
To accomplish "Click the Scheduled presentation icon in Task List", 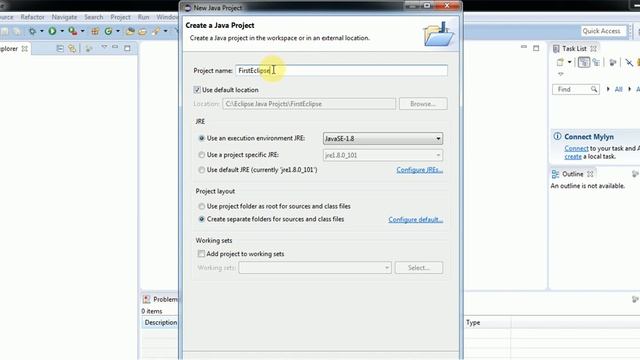I will tap(597, 62).
